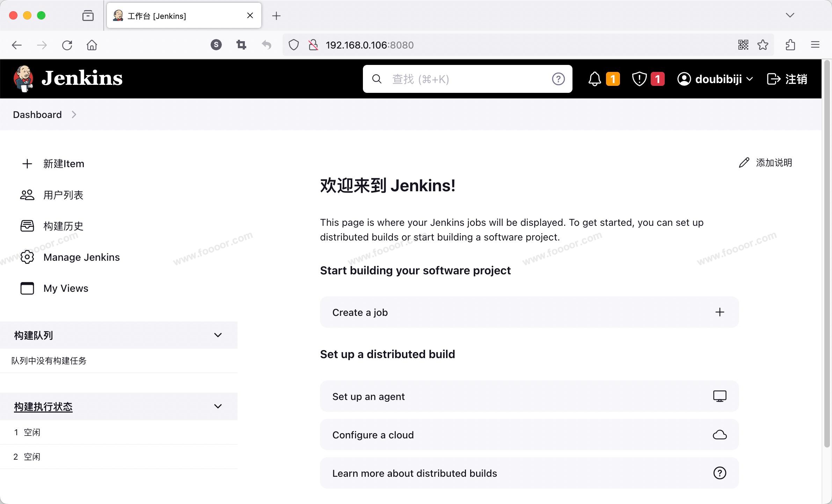Screen dimensions: 832x504
Task: Bookmark page with the star icon
Action: [763, 45]
